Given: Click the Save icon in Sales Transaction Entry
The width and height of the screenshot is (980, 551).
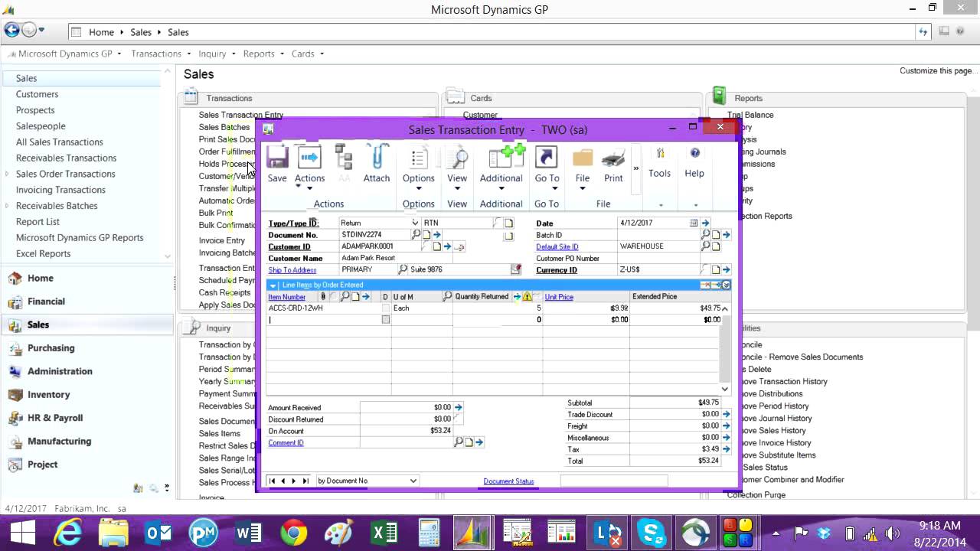Looking at the screenshot, I should [277, 158].
